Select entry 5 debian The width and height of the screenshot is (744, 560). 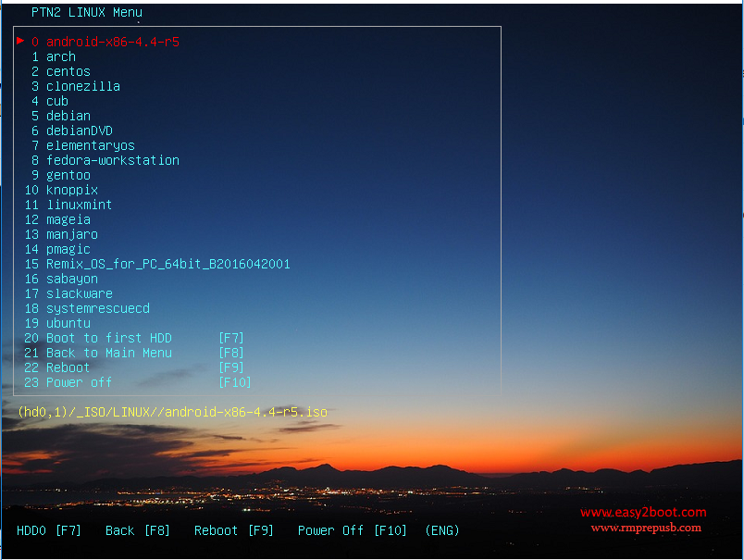tap(61, 116)
